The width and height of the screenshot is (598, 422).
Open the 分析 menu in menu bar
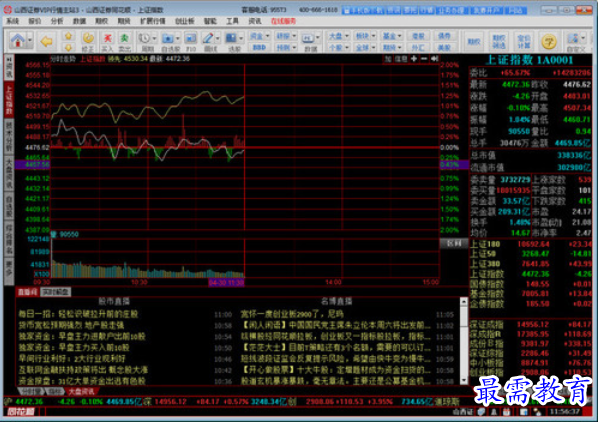tap(56, 21)
